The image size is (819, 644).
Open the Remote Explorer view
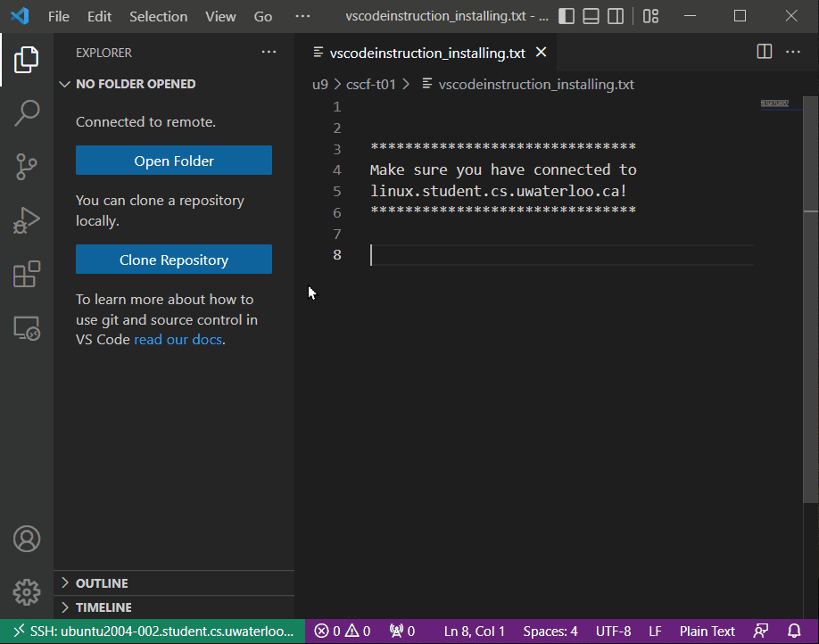coord(26,327)
